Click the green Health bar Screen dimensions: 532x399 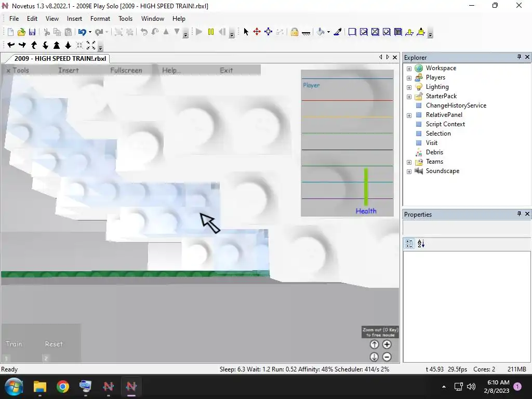[x=366, y=187]
